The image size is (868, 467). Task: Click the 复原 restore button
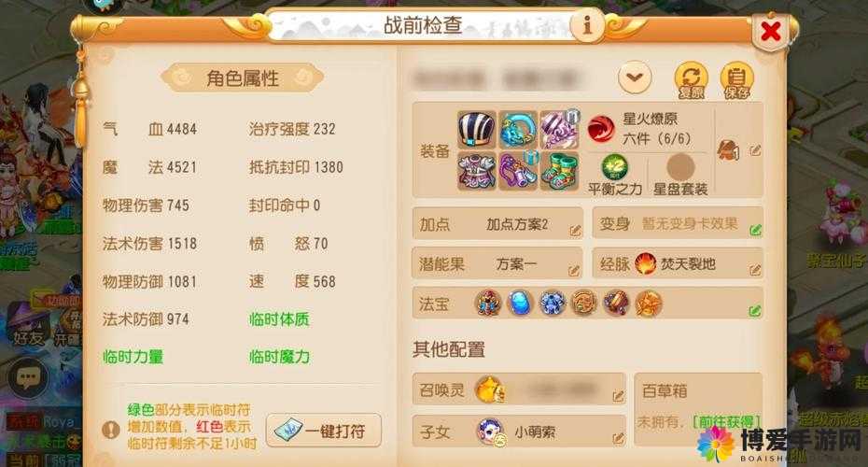(691, 79)
